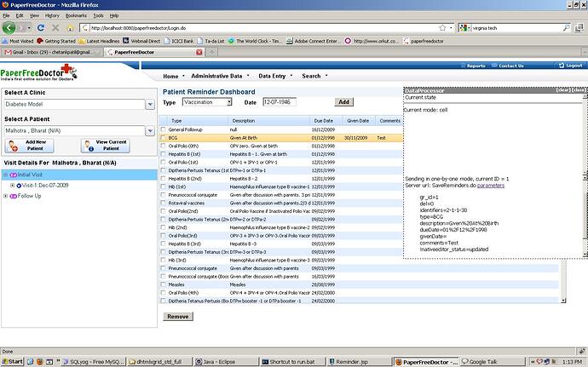The image size is (588, 367).
Task: Sort grid by Due Date header
Action: (326, 121)
